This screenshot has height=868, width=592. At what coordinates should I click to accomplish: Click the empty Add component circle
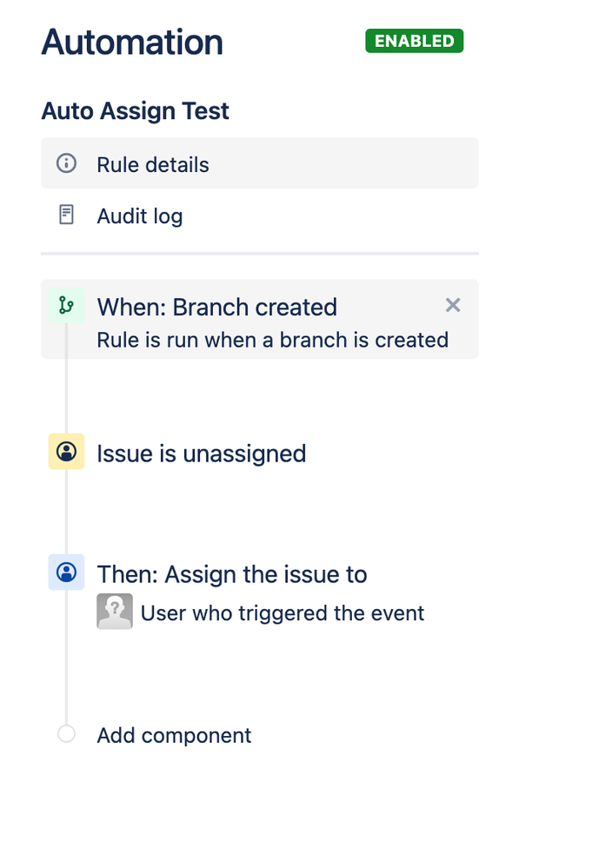66,734
